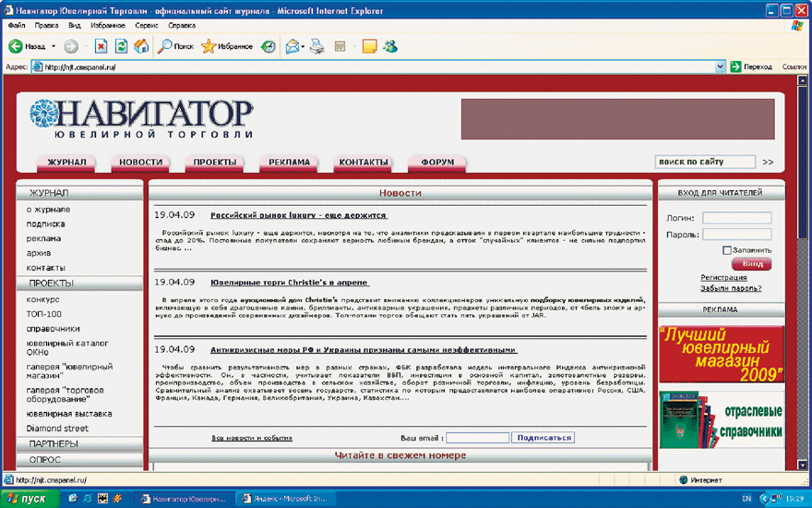Screen dimensions: 812x508
Task: Open article Ювелирные торги Christie's в апреле
Action: pos(290,283)
